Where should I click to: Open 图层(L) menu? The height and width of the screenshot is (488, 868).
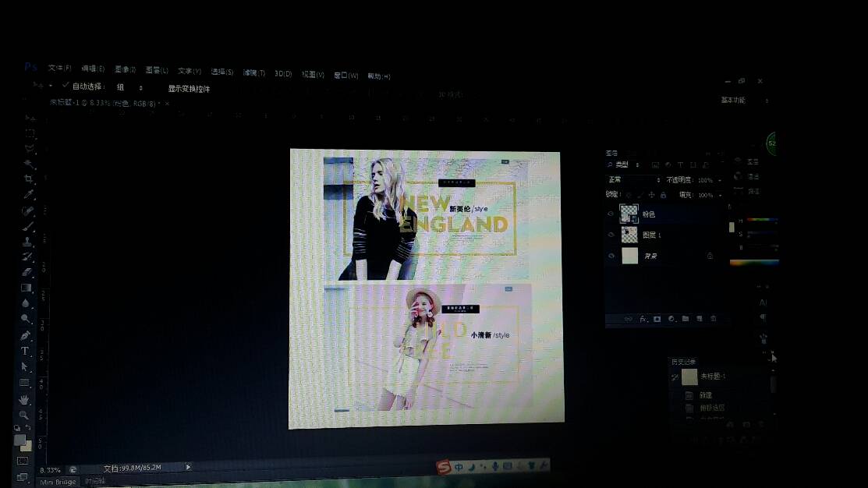tap(157, 70)
